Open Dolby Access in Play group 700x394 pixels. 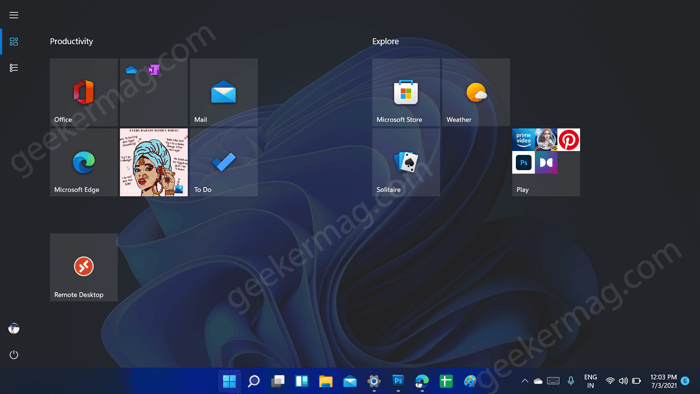pyautogui.click(x=546, y=162)
